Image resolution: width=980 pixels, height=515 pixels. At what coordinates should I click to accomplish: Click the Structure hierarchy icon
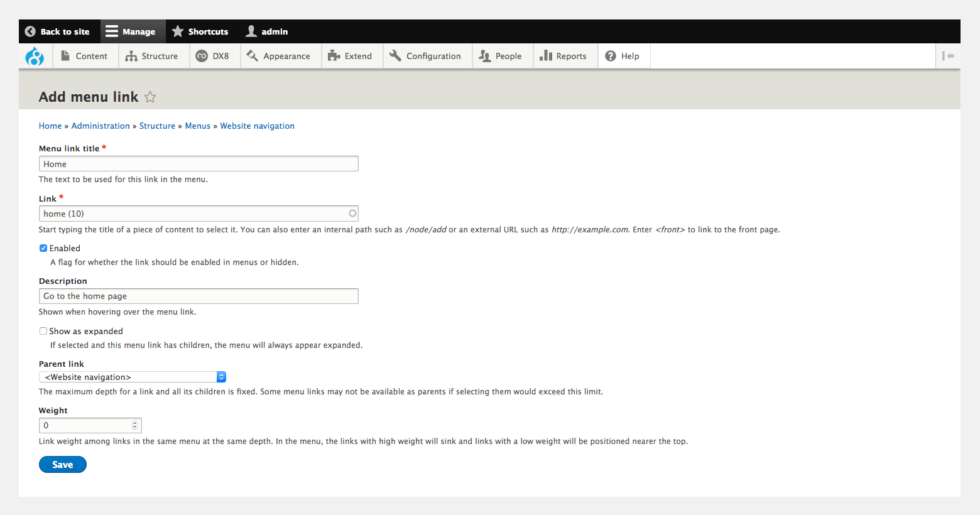[131, 56]
